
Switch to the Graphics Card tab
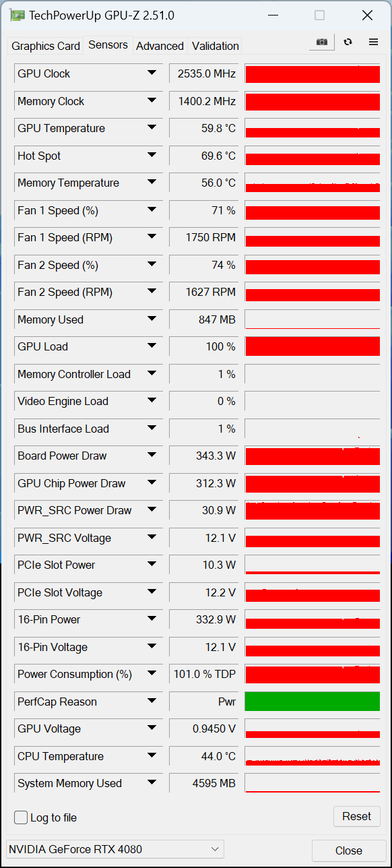46,46
